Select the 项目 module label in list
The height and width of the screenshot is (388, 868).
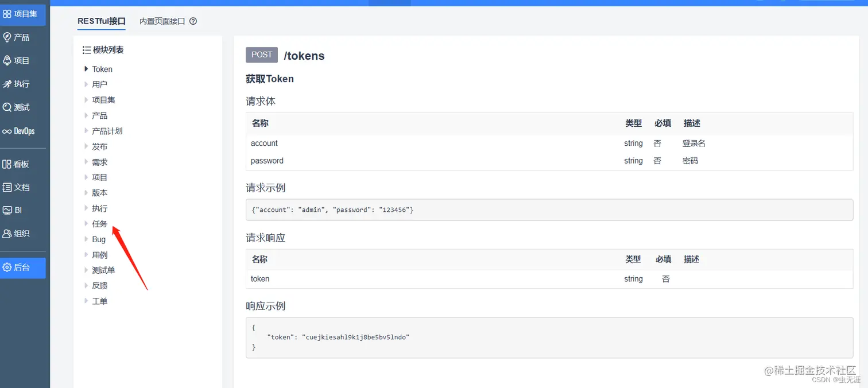100,177
